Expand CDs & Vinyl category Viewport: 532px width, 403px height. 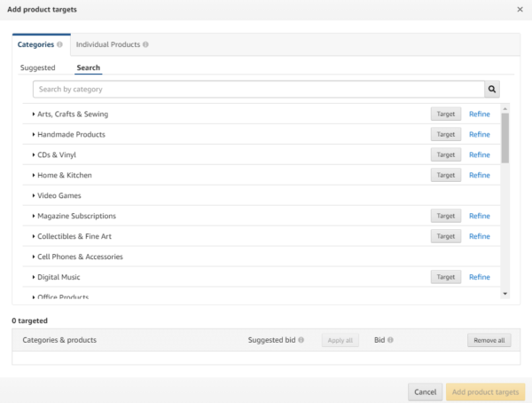(x=34, y=155)
